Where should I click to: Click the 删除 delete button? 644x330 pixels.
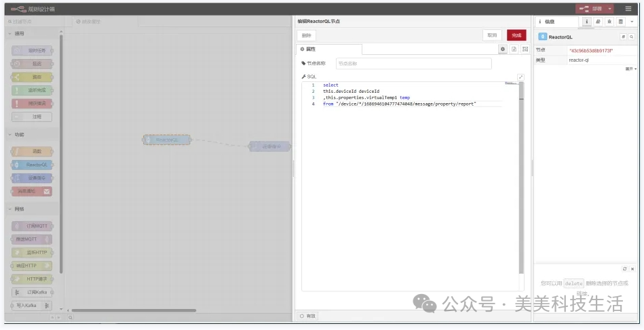(307, 35)
